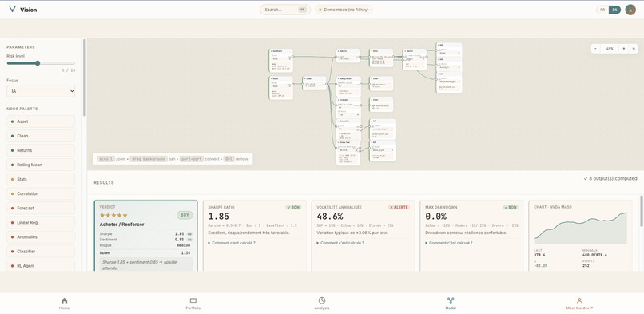
Task: Click the NVDA MA50 chart thumbnail
Action: (580, 229)
